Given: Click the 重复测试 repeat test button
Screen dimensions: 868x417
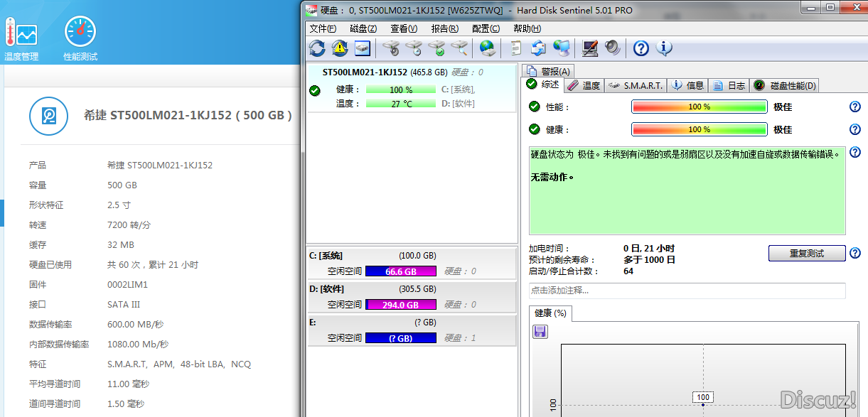Looking at the screenshot, I should [x=806, y=254].
